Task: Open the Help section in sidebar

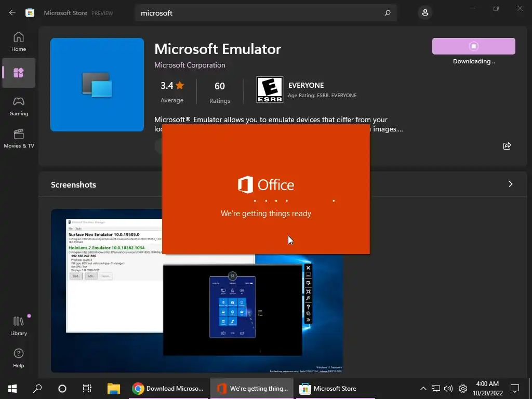Action: pos(19,358)
